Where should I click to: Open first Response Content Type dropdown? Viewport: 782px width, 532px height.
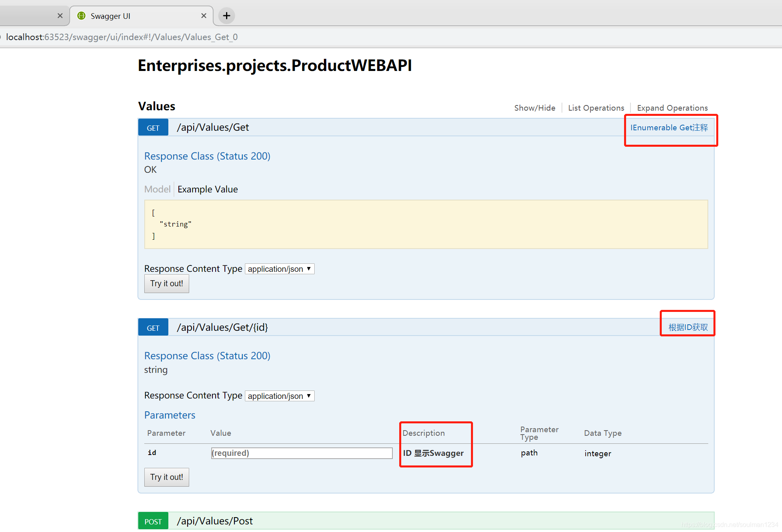(279, 269)
